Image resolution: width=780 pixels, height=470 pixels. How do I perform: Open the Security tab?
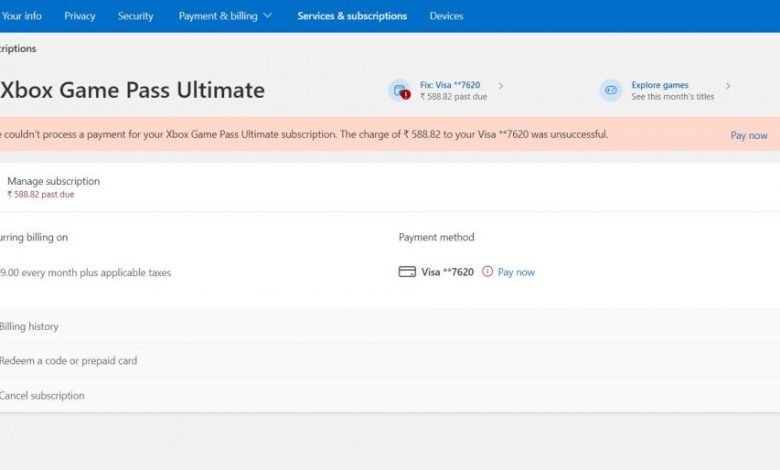point(135,16)
